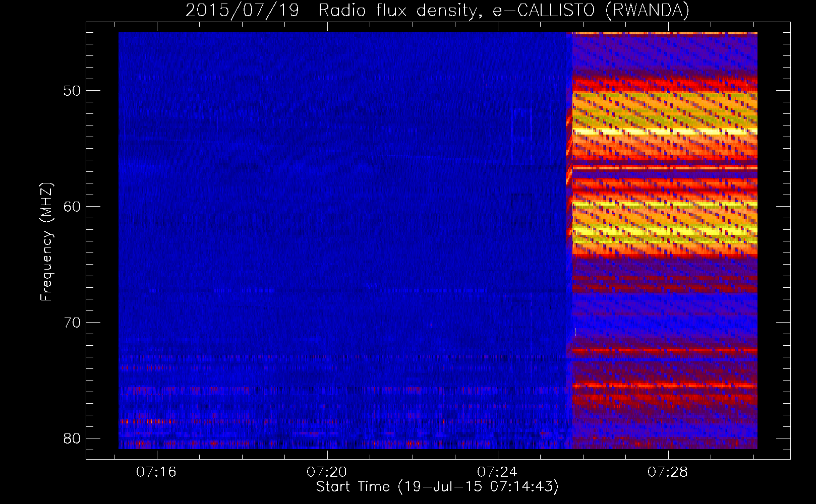Click the 07:28 time tick label

668,472
